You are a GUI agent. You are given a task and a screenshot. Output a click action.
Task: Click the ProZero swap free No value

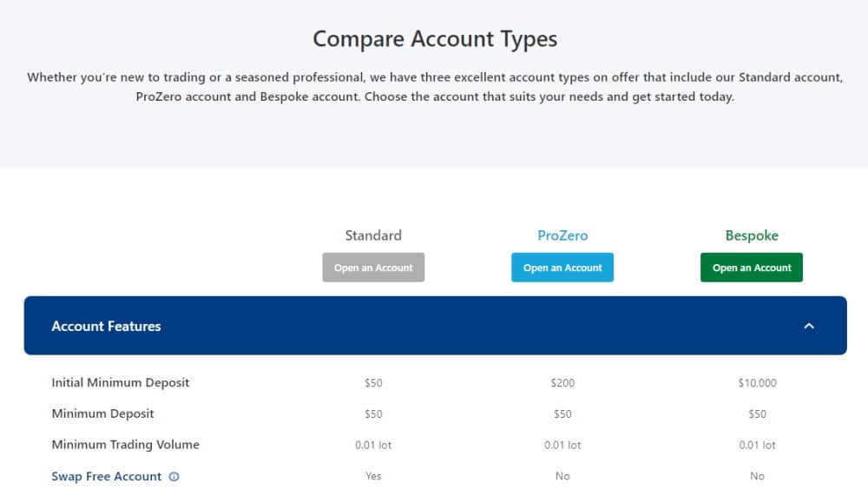(562, 476)
